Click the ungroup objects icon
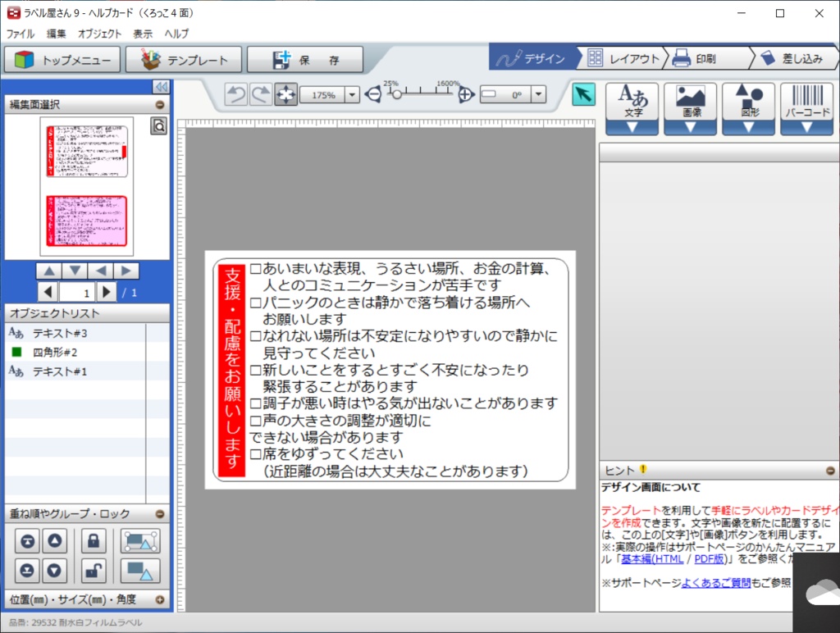Image resolution: width=840 pixels, height=633 pixels. pyautogui.click(x=140, y=571)
